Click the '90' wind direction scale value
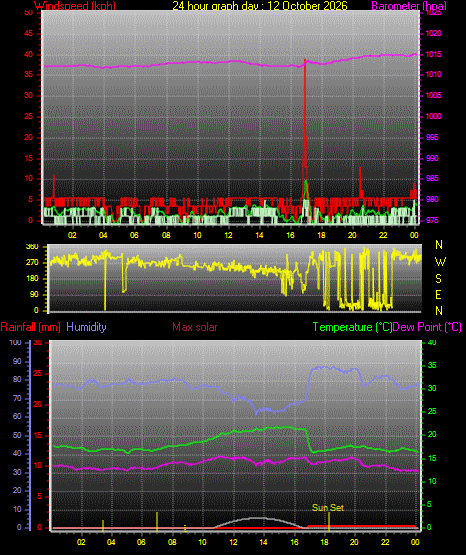The width and height of the screenshot is (466, 555). (x=34, y=294)
